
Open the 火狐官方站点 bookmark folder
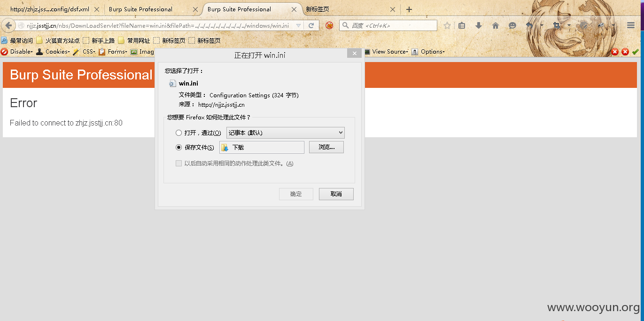point(58,40)
